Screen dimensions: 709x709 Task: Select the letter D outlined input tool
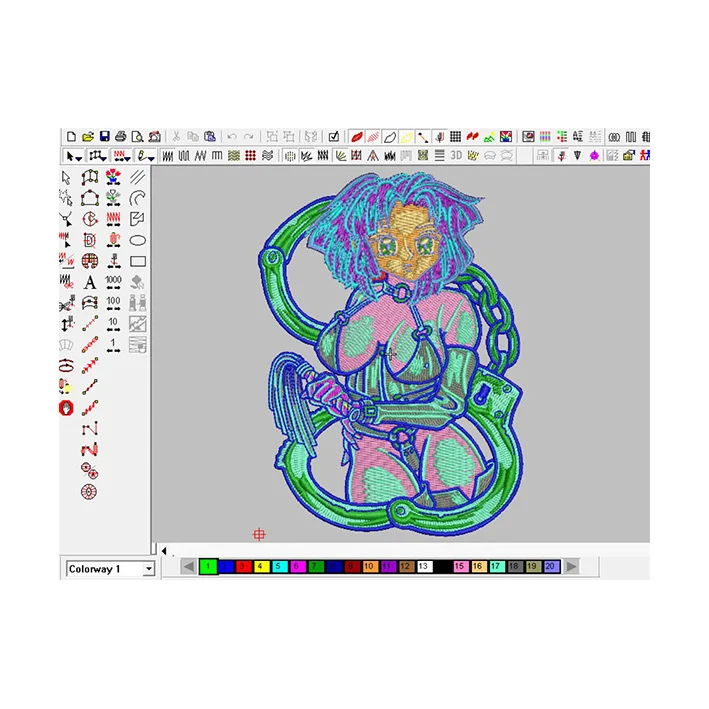click(90, 240)
